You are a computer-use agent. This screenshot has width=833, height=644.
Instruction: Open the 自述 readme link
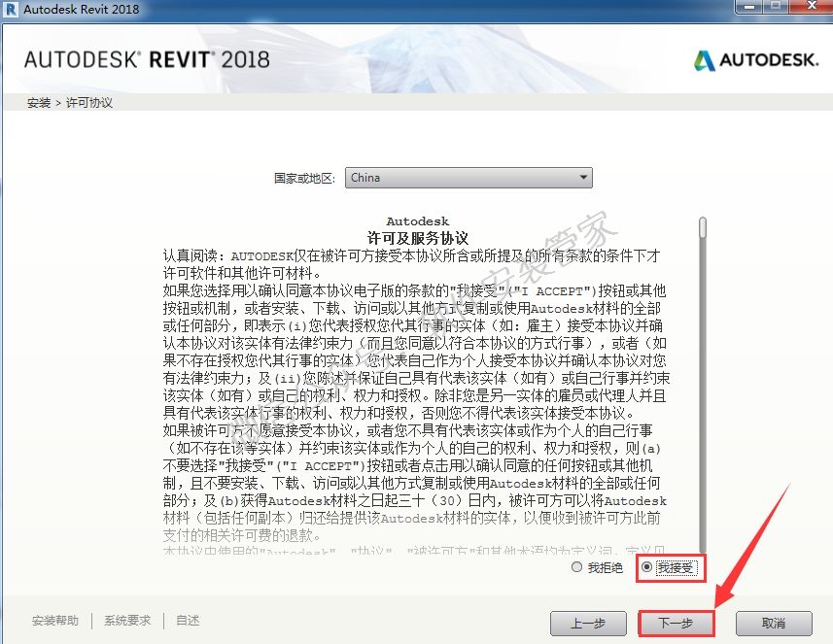coord(188,621)
